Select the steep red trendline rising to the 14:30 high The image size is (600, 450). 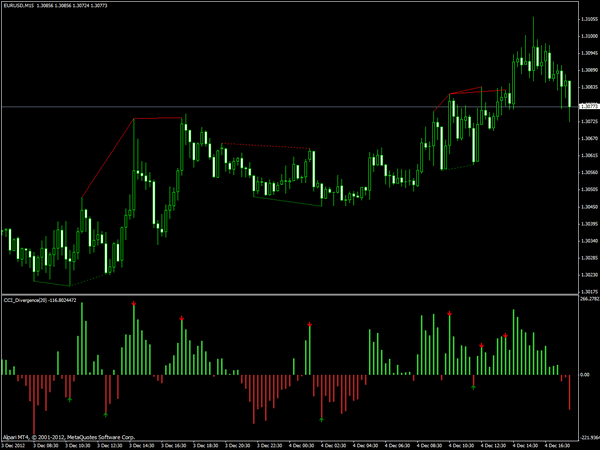(108, 158)
